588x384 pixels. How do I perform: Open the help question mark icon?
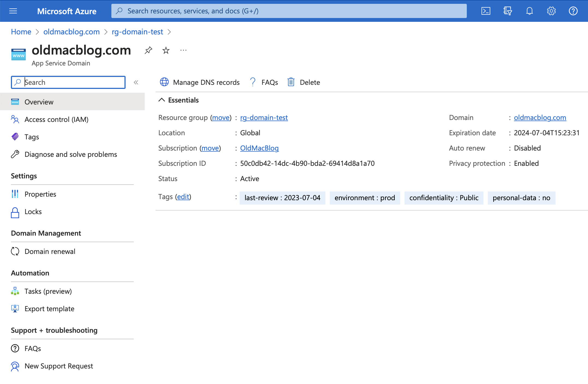[573, 11]
